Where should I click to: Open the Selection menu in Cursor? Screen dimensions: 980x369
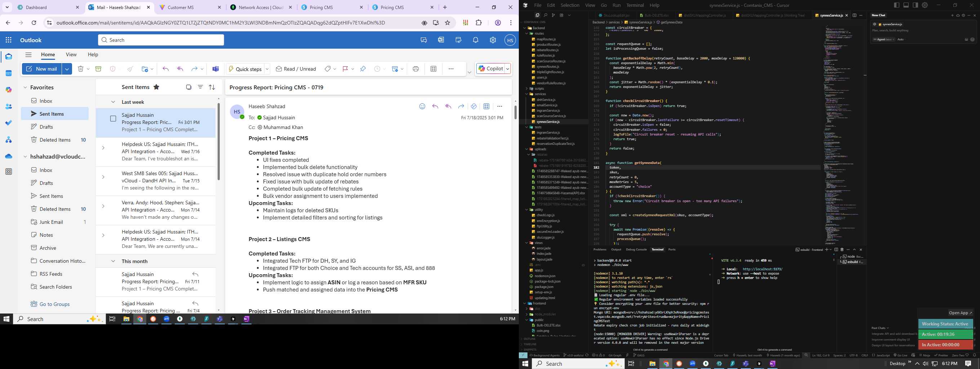coord(570,5)
